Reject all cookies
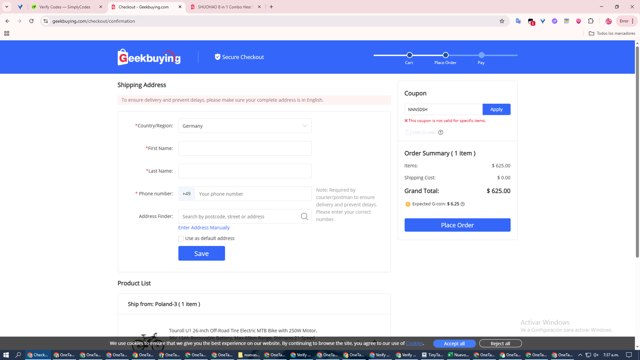 500,344
